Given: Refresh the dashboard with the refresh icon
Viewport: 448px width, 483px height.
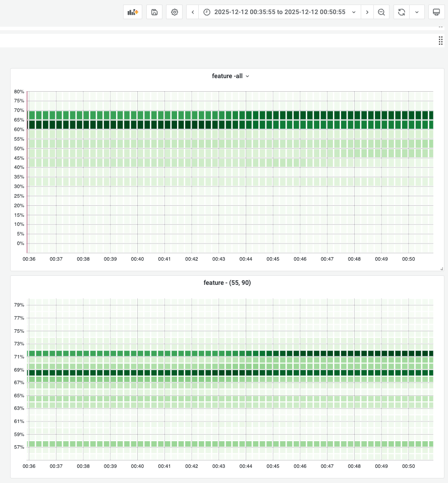Looking at the screenshot, I should 401,12.
